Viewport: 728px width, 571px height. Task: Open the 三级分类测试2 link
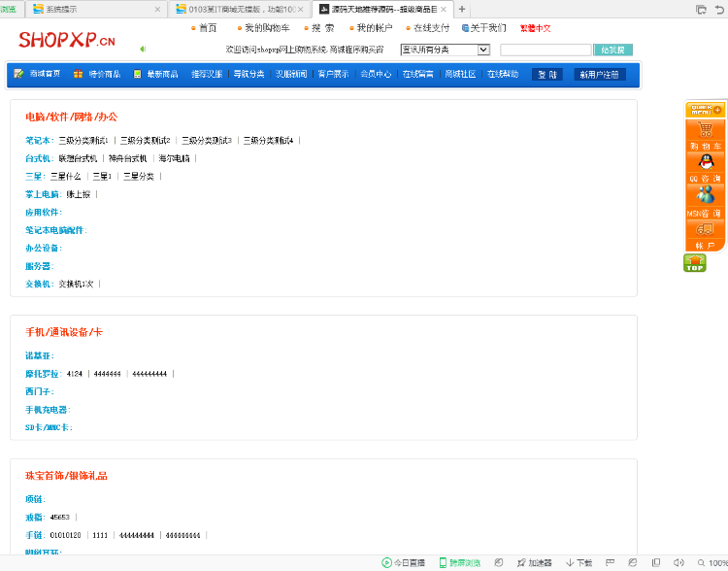pyautogui.click(x=146, y=140)
